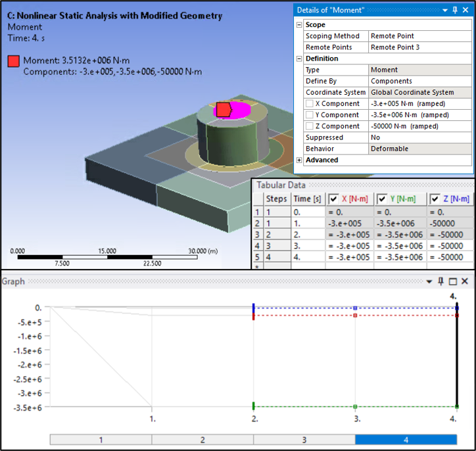
Task: Close the Graph panel
Action: [x=465, y=281]
